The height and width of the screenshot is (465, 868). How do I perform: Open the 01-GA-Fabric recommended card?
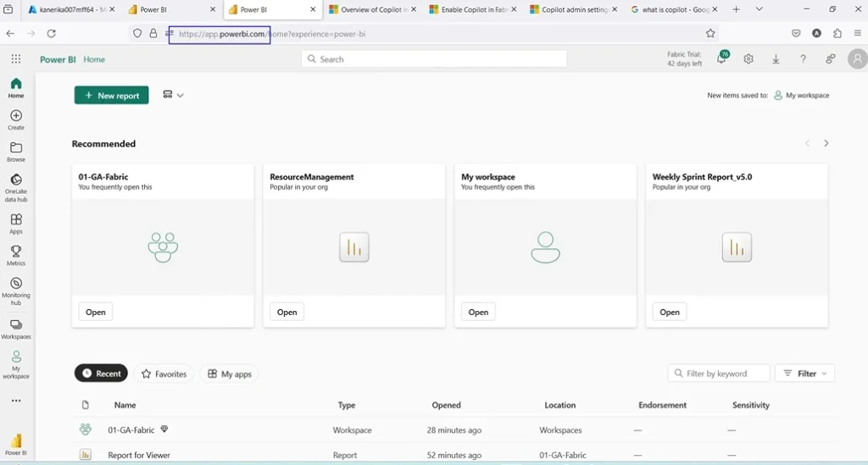click(x=95, y=312)
